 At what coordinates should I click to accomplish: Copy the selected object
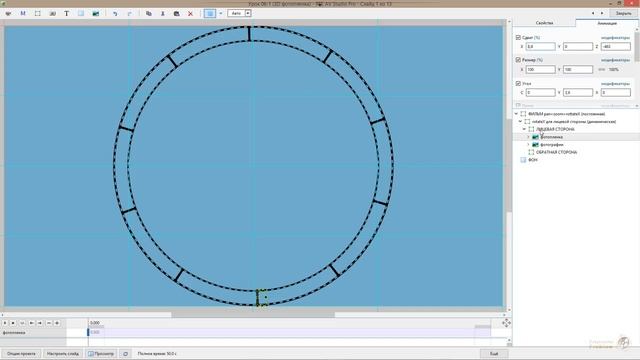point(149,13)
